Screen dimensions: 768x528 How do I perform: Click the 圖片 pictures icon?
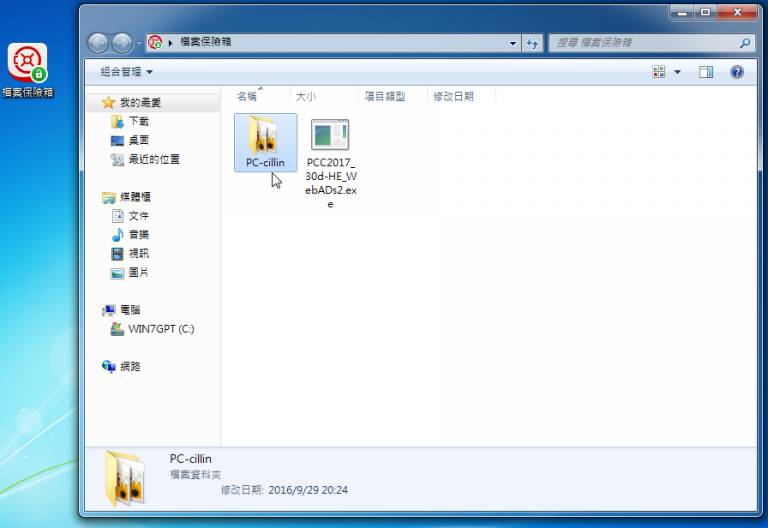[x=117, y=273]
